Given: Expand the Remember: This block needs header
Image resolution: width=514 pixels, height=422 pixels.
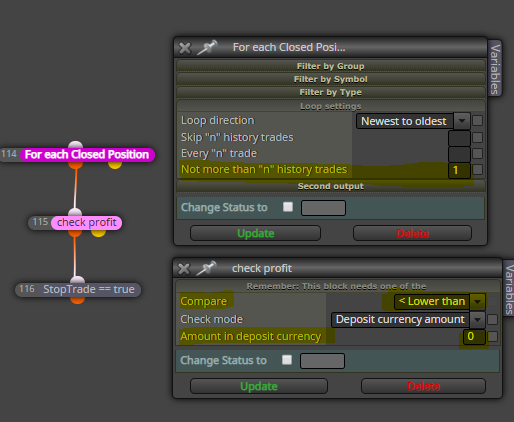Looking at the screenshot, I should click(337, 286).
